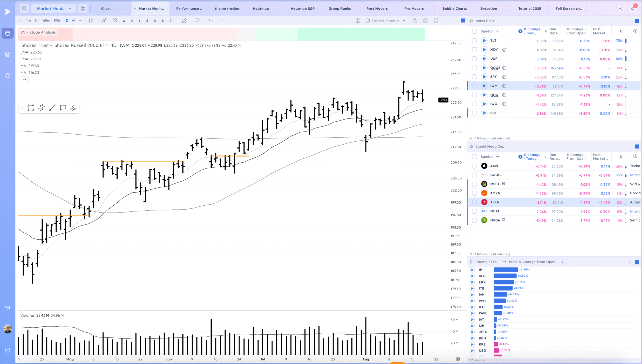The image size is (642, 364).
Task: Click the play icon for XLU theme ETF
Action: pyautogui.click(x=472, y=276)
